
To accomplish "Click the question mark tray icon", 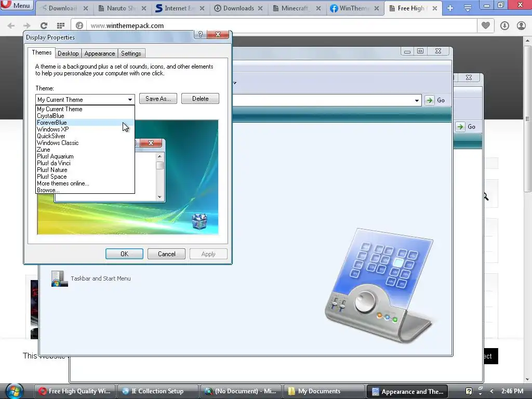I will click(x=469, y=392).
